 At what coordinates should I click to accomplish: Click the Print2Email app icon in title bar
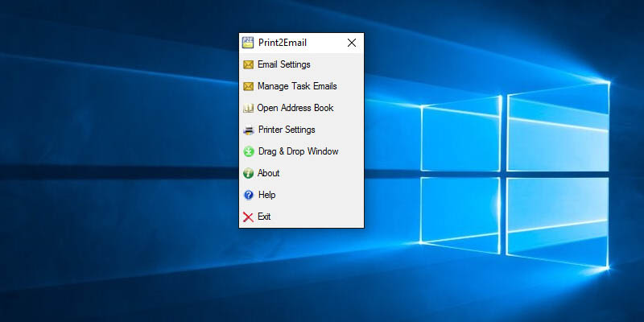click(248, 43)
